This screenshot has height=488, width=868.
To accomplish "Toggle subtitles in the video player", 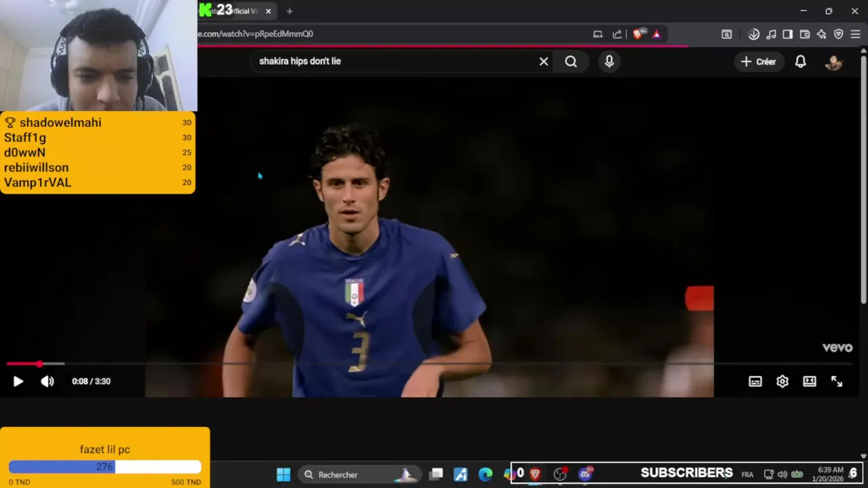I will 755,382.
